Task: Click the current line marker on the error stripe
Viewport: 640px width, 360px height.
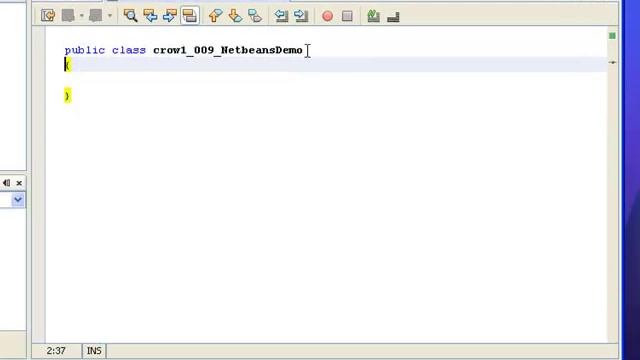Action: pos(612,62)
